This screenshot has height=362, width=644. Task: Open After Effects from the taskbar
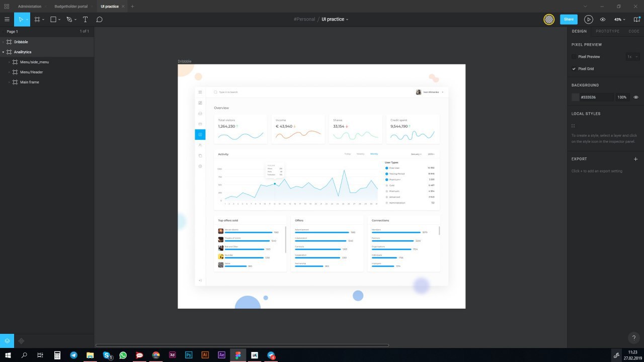coord(221,355)
